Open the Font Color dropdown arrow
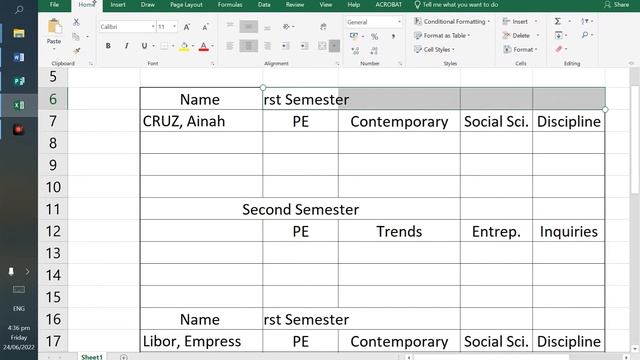 point(212,46)
